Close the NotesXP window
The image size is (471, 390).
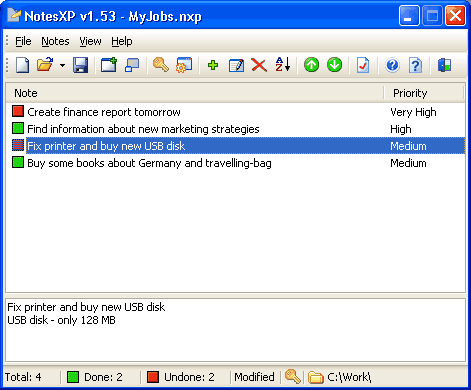coord(456,16)
